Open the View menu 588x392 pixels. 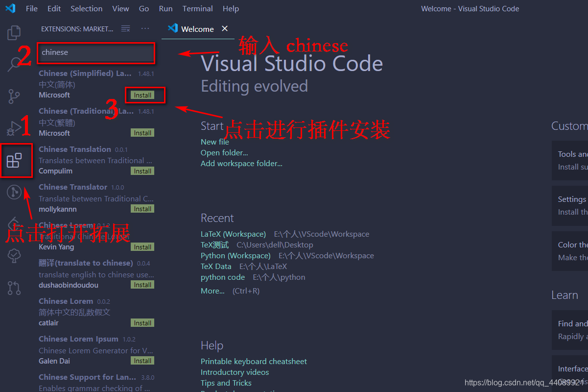[120, 9]
